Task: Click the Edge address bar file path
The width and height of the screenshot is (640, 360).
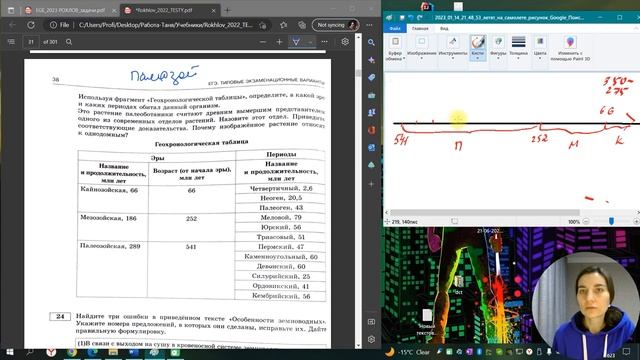Action: coord(165,25)
